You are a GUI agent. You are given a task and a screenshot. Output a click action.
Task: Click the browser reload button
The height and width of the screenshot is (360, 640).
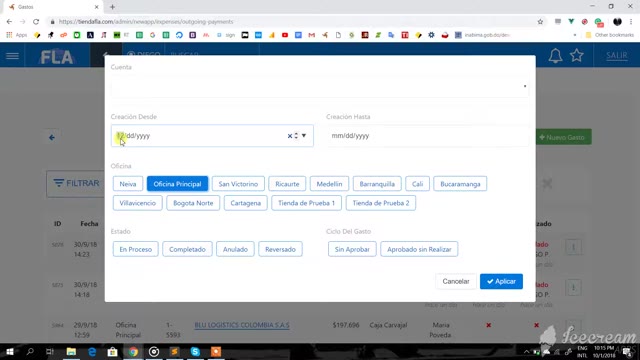[x=36, y=22]
